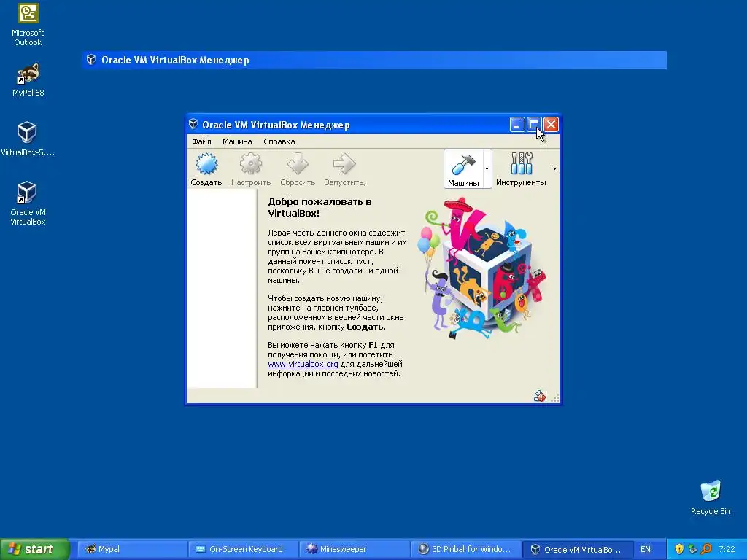
Task: Click the empty virtual machine list pane
Action: [222, 289]
